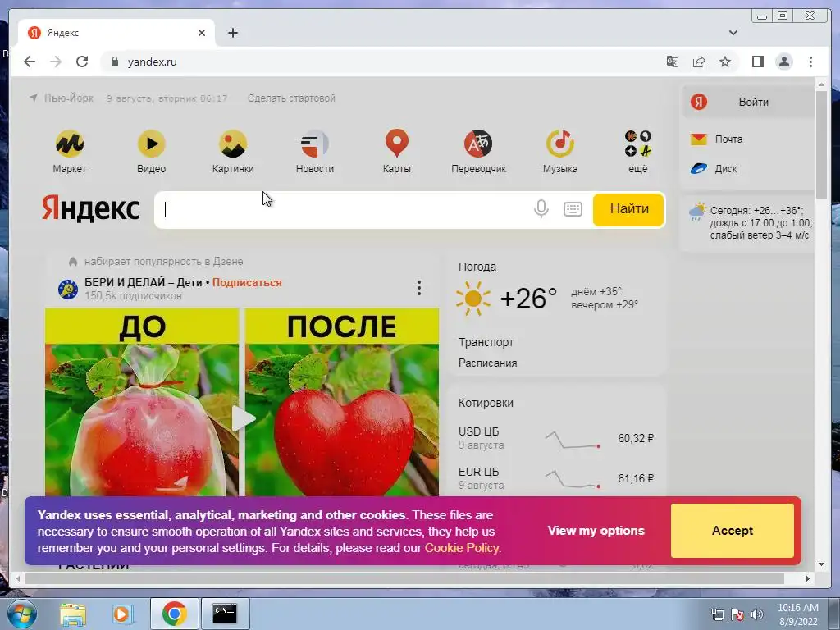Screen dimensions: 840x630
Task: Click the Подписаться subscribe link
Action: 247,282
